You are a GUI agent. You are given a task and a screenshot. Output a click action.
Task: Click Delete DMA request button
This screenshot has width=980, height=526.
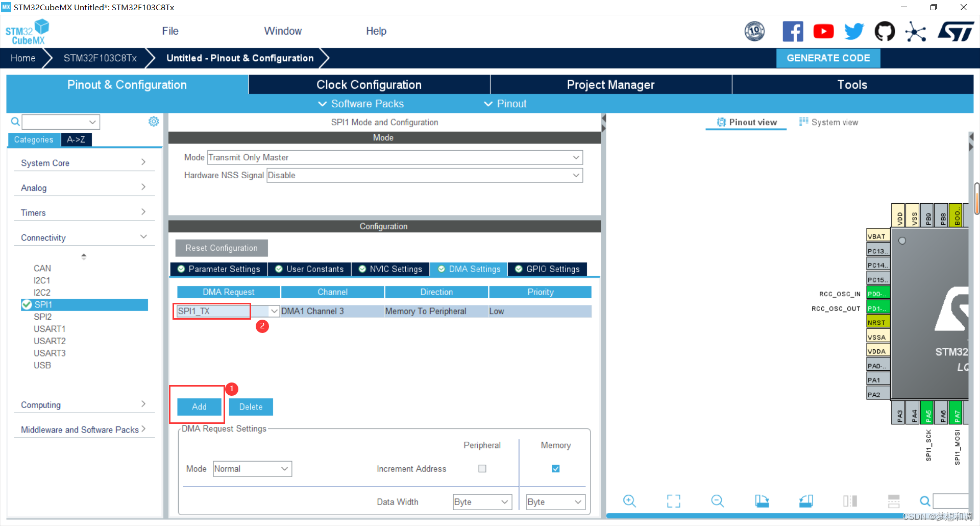click(251, 407)
